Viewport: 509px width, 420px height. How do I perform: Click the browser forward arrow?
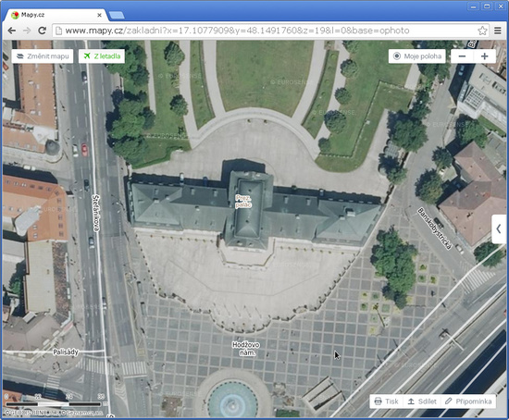click(27, 31)
